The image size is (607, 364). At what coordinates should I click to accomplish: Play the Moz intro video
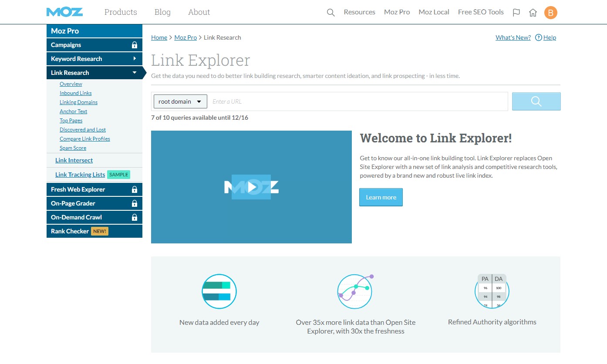coord(251,187)
